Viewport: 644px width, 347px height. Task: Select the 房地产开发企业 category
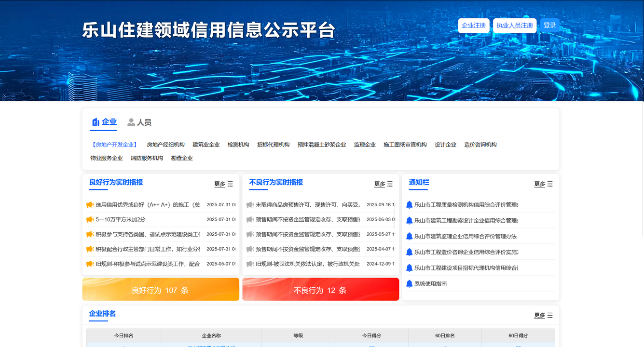pos(114,145)
